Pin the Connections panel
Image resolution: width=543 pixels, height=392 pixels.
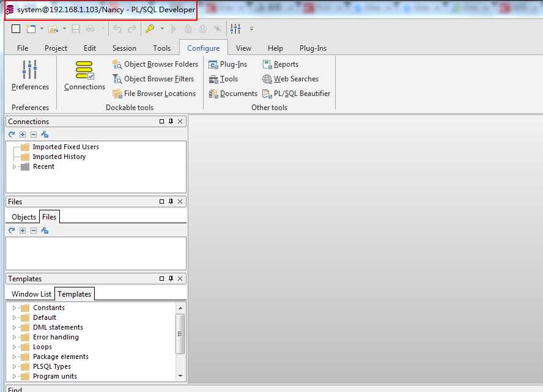171,121
